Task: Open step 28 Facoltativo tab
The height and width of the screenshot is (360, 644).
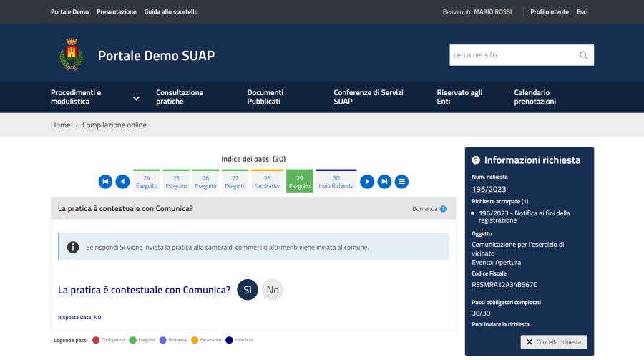Action: [x=267, y=182]
